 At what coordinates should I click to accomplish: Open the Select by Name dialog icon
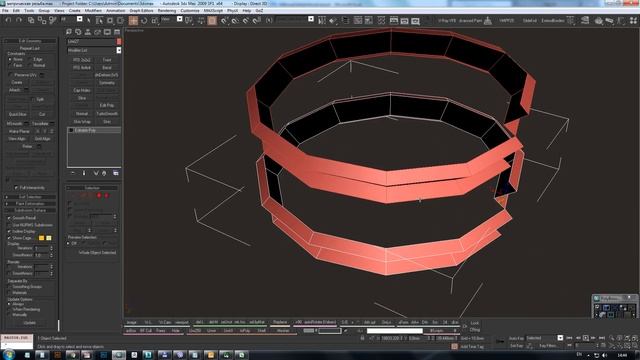(99, 20)
